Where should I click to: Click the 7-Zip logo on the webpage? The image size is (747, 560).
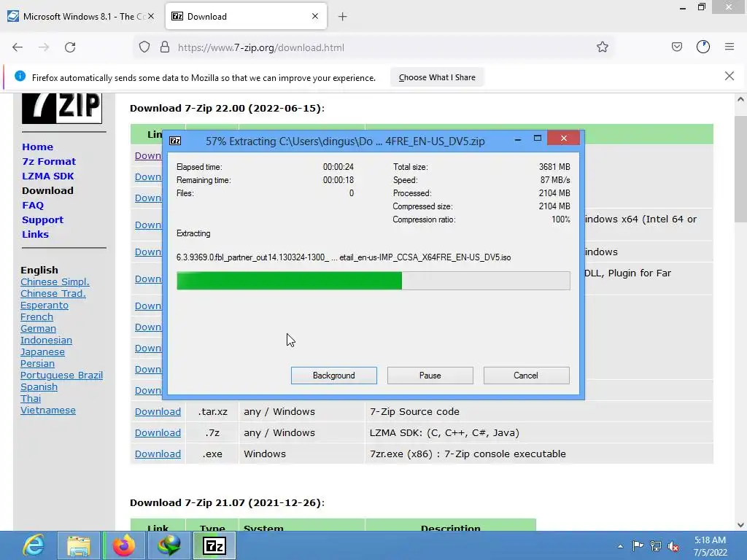click(x=62, y=108)
